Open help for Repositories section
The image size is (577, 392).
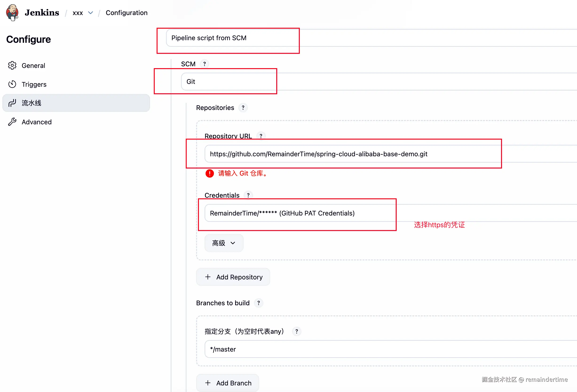click(243, 108)
